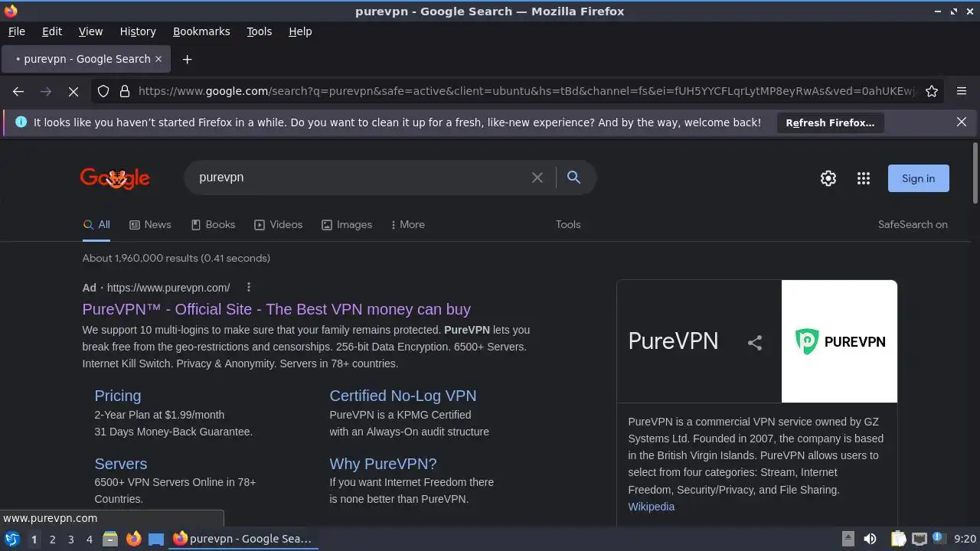Expand the More search categories dropdown

pos(407,224)
